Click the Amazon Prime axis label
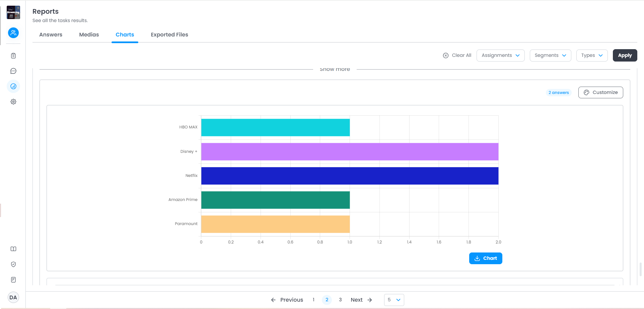Viewport: 644px width, 309px height. click(183, 200)
